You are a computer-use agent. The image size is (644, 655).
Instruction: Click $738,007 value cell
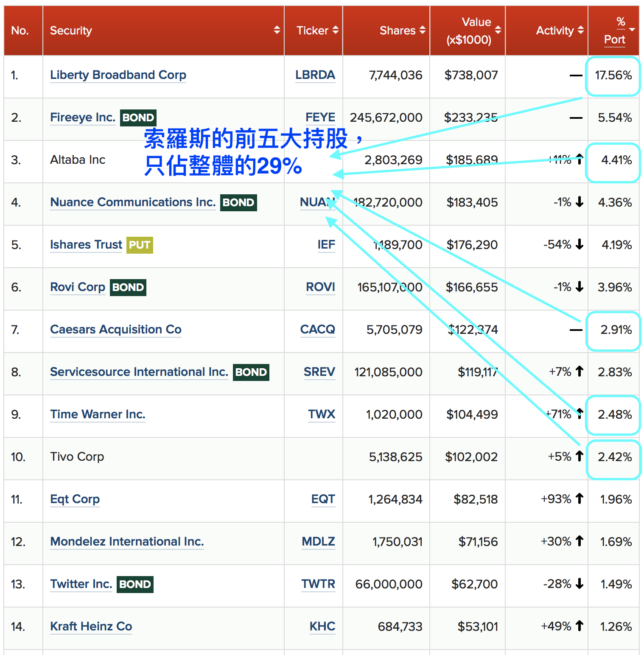coord(471,75)
